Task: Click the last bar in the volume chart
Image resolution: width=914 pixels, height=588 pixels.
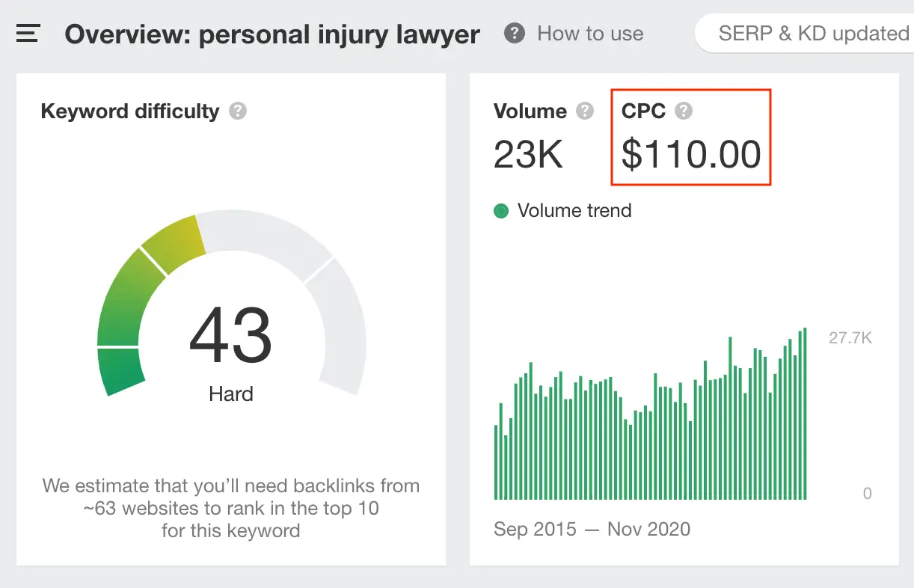Action: point(805,414)
